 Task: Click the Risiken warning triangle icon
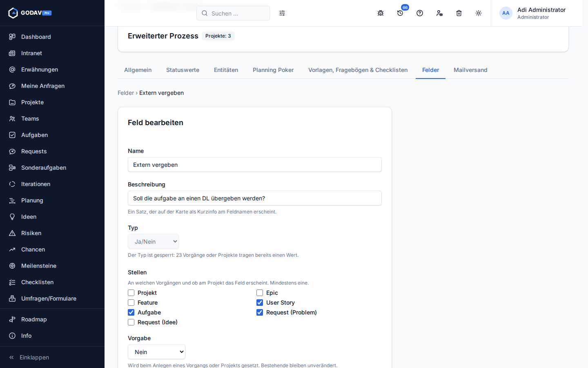12,233
